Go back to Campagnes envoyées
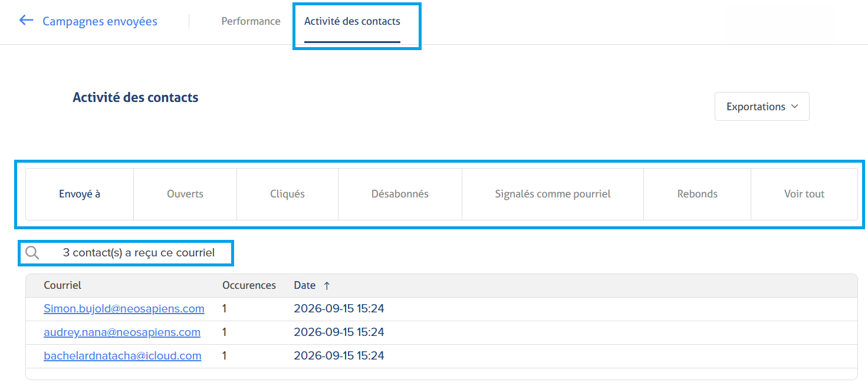 [100, 21]
